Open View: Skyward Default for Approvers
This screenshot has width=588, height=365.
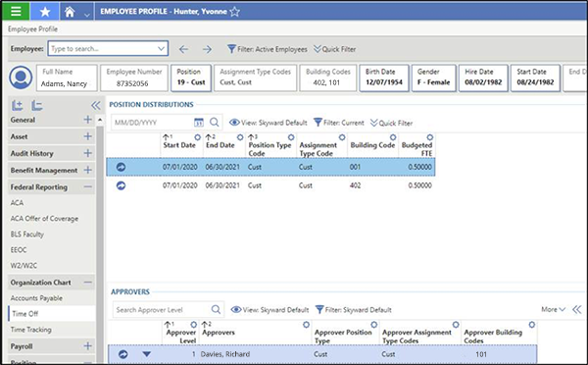(x=269, y=310)
